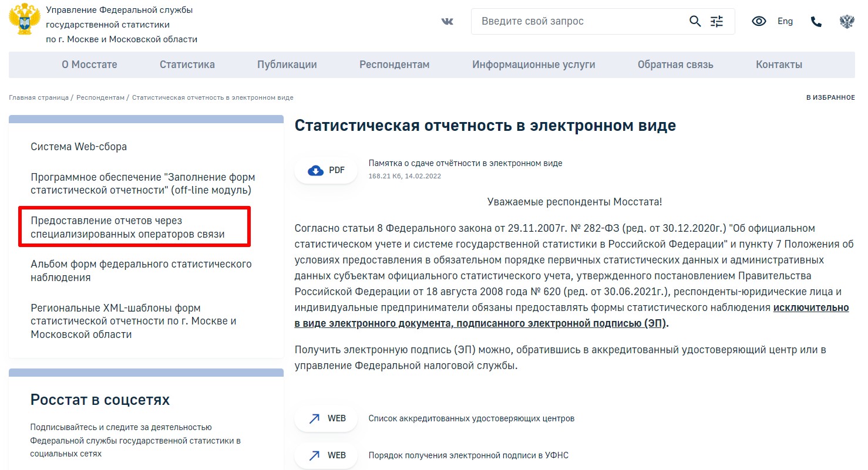The width and height of the screenshot is (868, 470).
Task: Toggle the visually impaired eye icon
Action: point(759,22)
